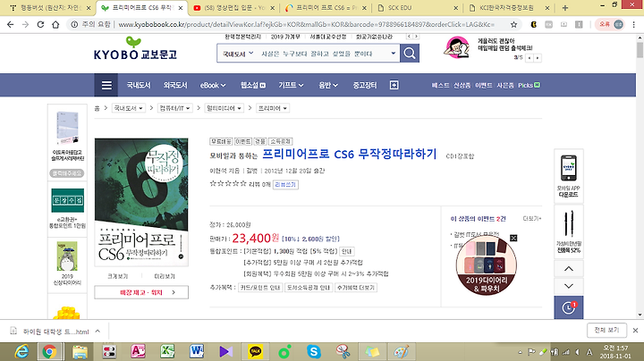This screenshot has width=644, height=361.
Task: Click 매장 재고·위치 button
Action: coord(141,292)
